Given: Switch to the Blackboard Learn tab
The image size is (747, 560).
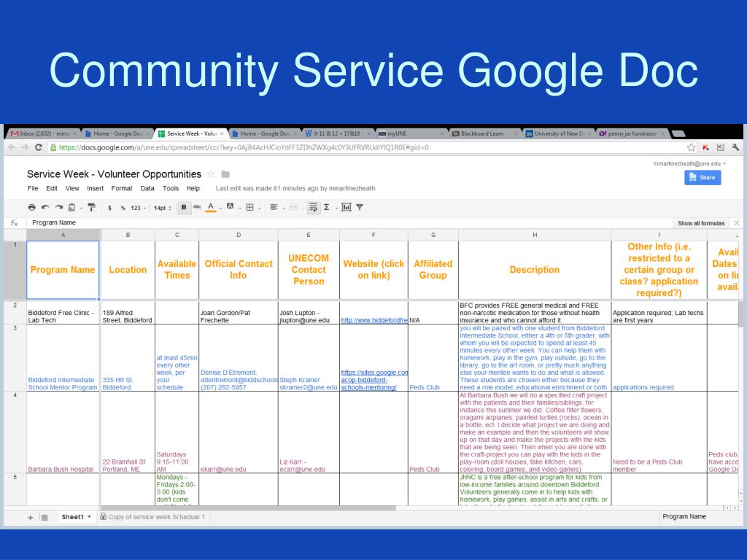Looking at the screenshot, I should pyautogui.click(x=484, y=134).
